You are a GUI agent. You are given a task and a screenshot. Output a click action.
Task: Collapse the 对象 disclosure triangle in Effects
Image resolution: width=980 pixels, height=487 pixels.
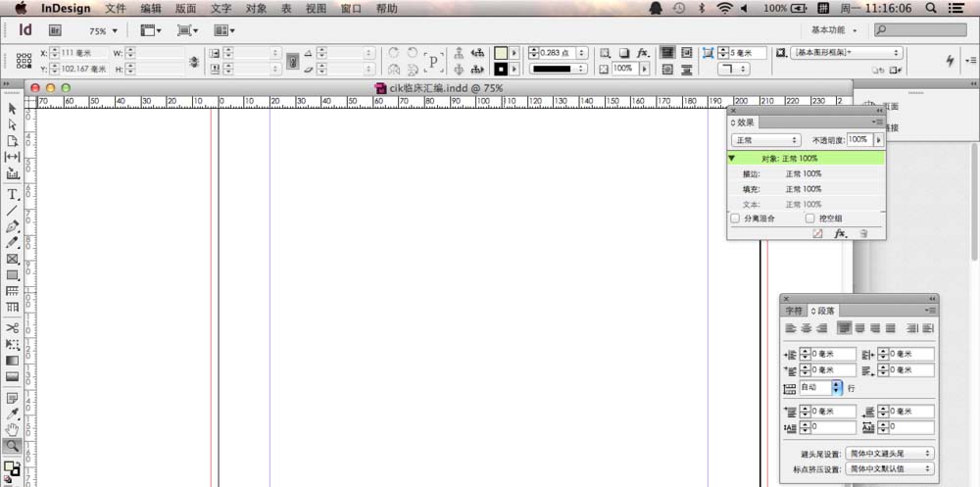732,158
